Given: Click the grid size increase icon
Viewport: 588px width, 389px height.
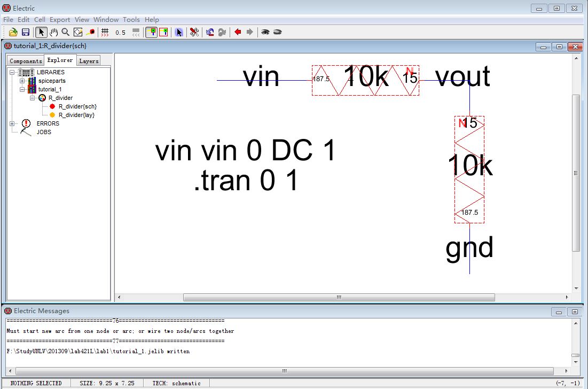Looking at the screenshot, I should click(x=105, y=32).
